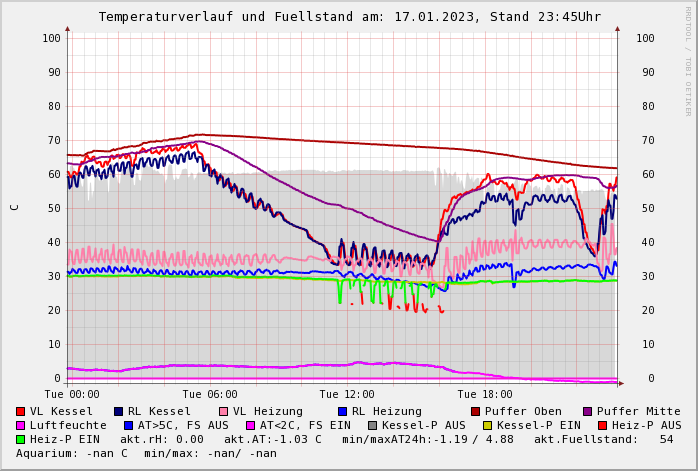This screenshot has width=698, height=471.
Task: Select the dark red Puffer Oben swatch
Action: 475,411
